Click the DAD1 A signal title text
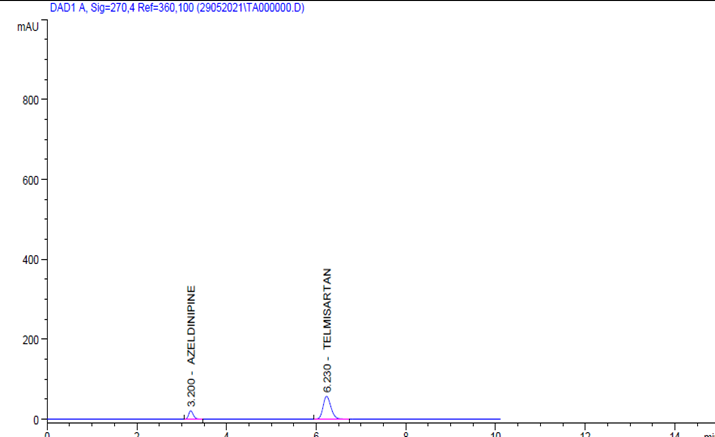The image size is (715, 437). pos(177,8)
